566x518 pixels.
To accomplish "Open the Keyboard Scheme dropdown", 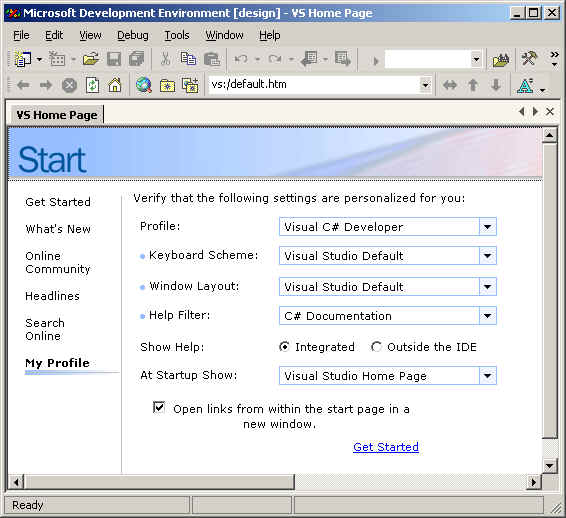I will pyautogui.click(x=488, y=256).
